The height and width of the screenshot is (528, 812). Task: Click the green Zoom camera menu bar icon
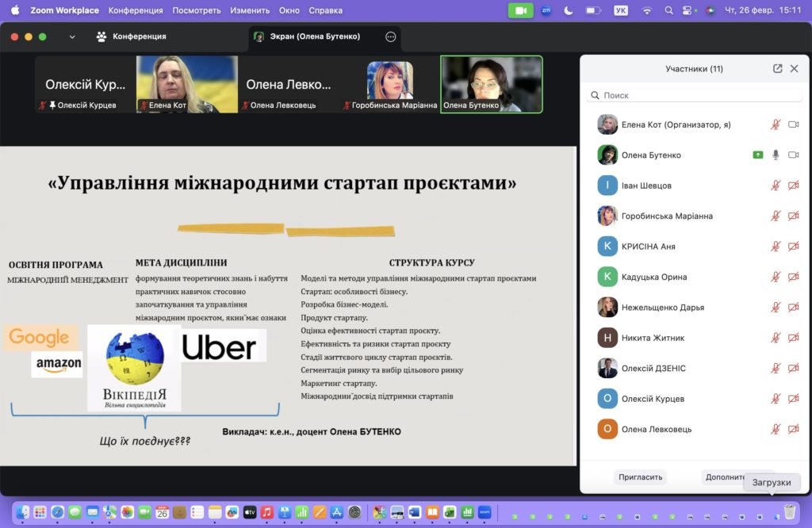(x=520, y=10)
